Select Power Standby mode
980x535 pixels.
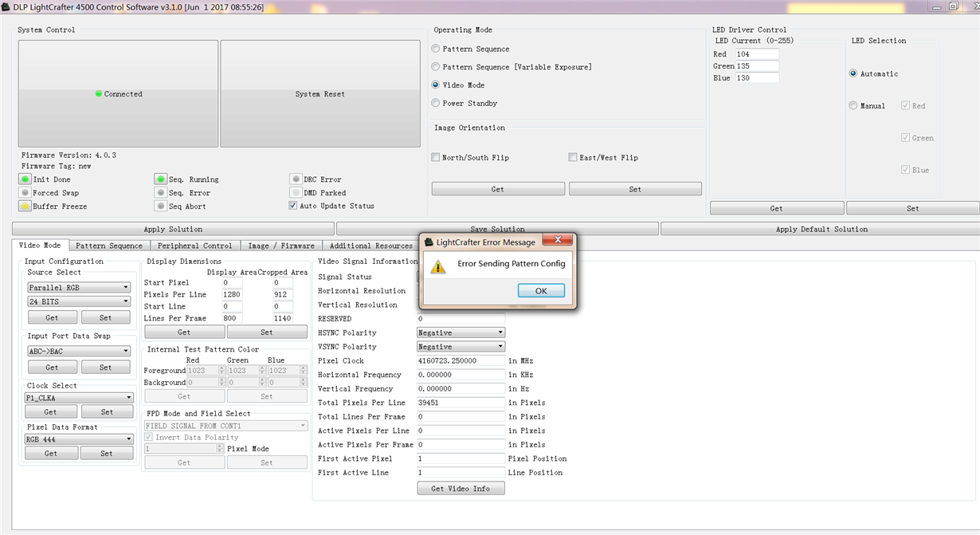click(x=436, y=103)
